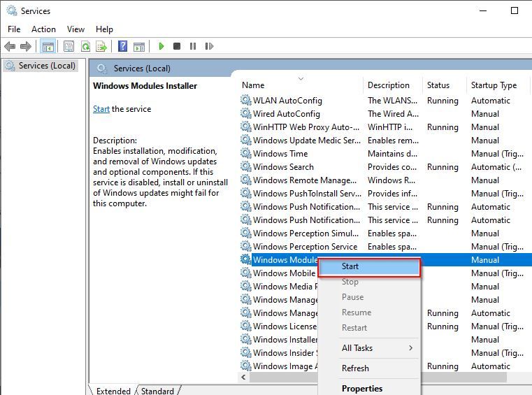Click gear icon beside Windows License row
Image resolution: width=532 pixels, height=395 pixels.
(x=245, y=326)
